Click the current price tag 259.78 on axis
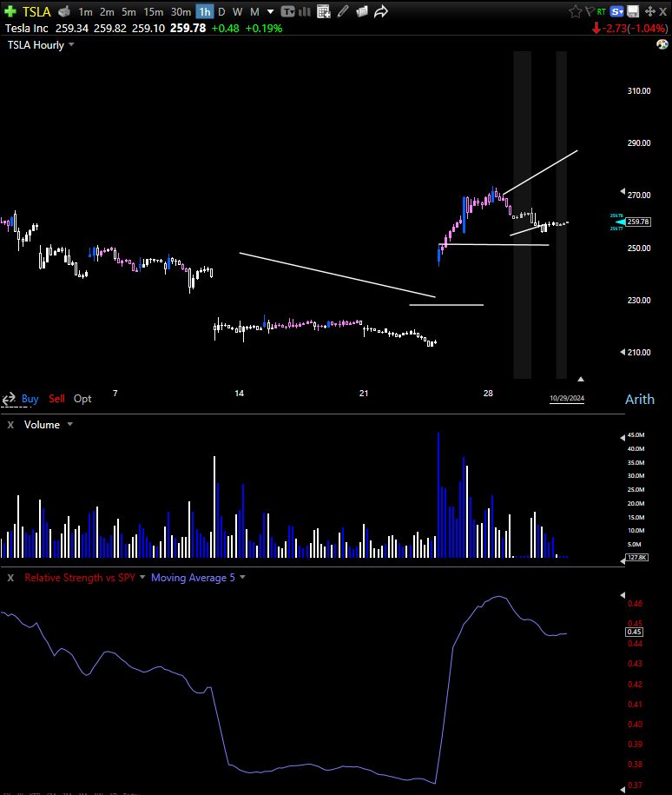672x795 pixels. (x=638, y=222)
